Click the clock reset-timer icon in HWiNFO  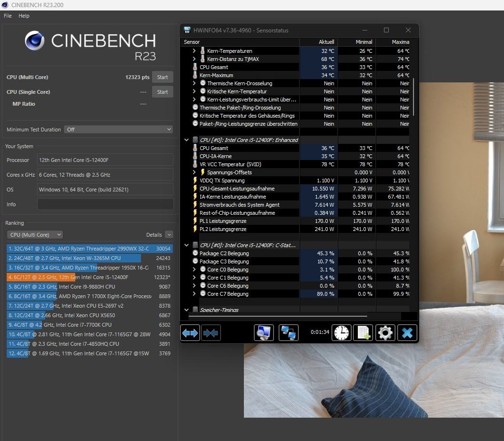(x=342, y=333)
